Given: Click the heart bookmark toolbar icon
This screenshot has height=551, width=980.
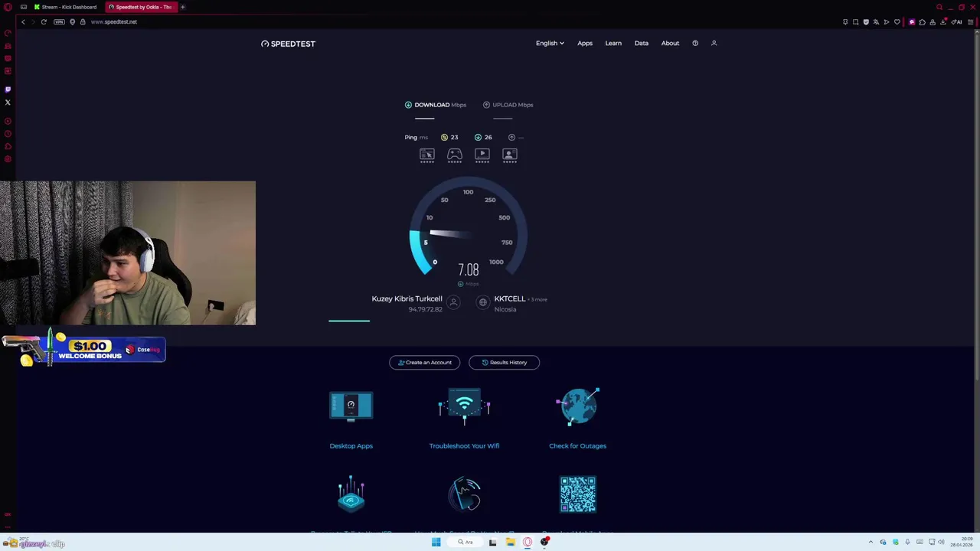Looking at the screenshot, I should coord(897,21).
